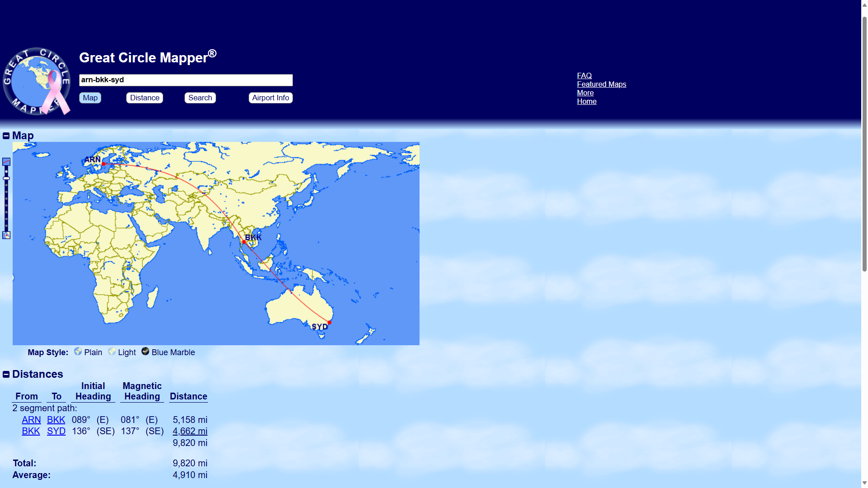Click the Plain map style globe icon
This screenshot has height=488, width=868.
click(x=78, y=352)
